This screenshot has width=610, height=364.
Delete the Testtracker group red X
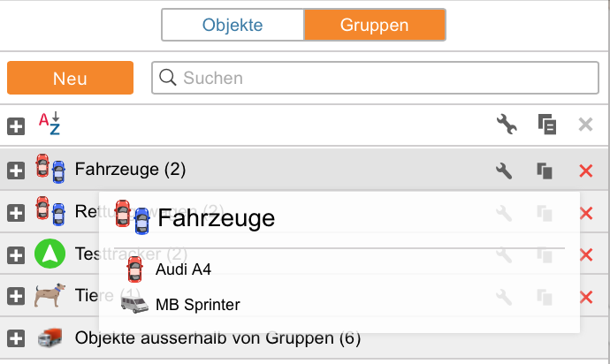[x=585, y=254]
